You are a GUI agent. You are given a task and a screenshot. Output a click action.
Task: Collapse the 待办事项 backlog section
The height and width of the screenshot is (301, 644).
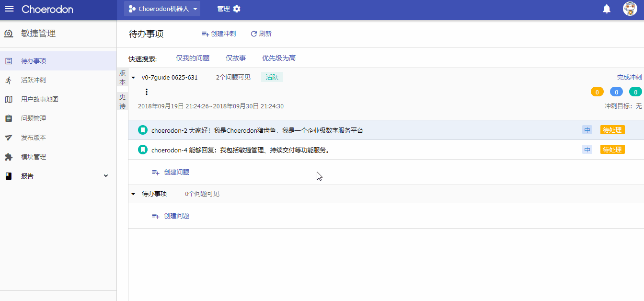(x=133, y=194)
